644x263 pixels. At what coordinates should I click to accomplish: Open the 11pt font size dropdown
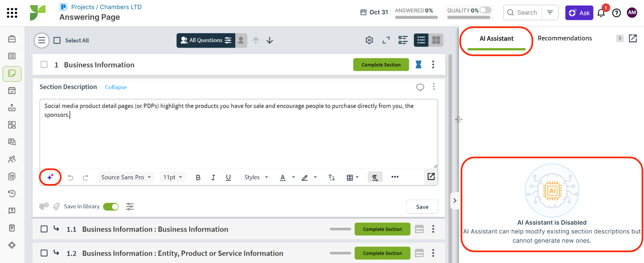pyautogui.click(x=173, y=177)
